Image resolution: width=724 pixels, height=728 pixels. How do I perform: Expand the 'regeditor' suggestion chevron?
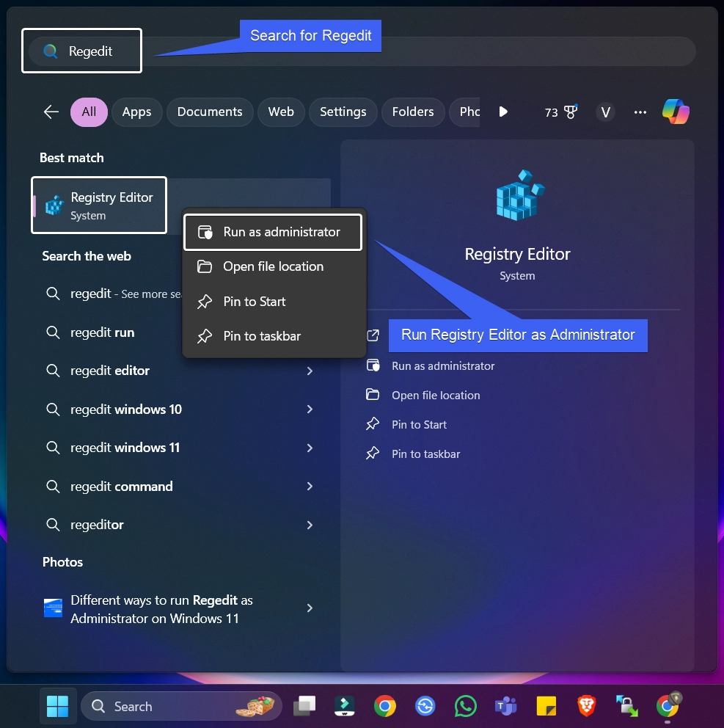pos(310,525)
